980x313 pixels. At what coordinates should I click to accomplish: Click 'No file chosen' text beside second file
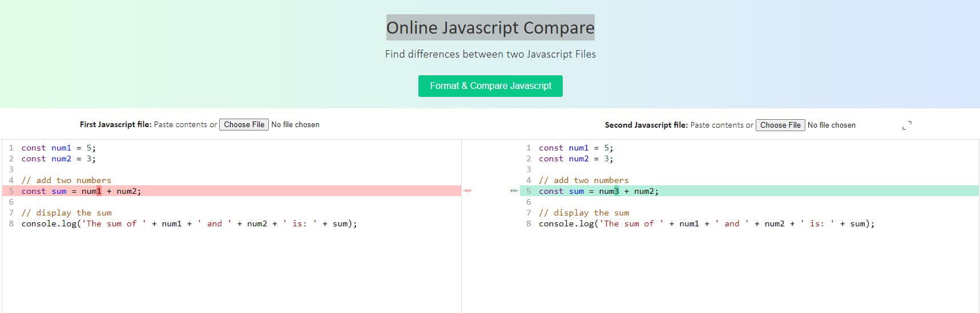tap(832, 125)
